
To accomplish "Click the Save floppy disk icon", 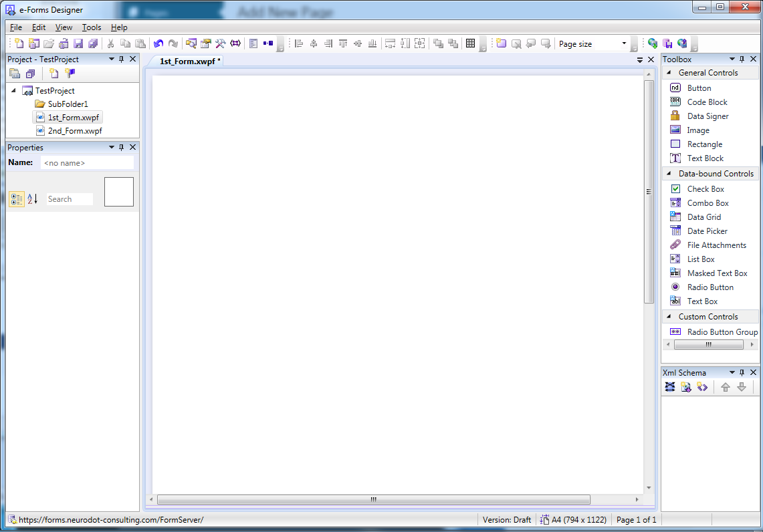I will (78, 43).
